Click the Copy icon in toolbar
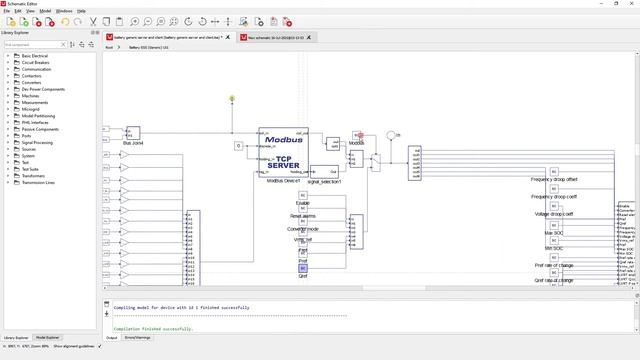Screen dimensions: 640x360 [106, 22]
